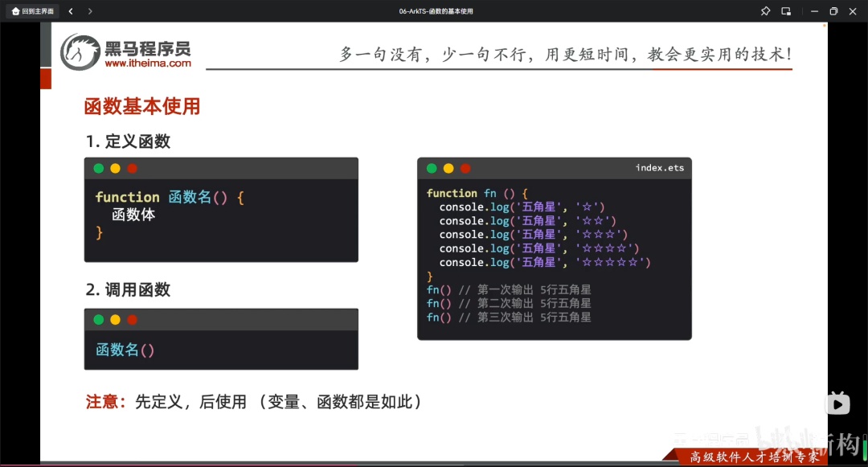This screenshot has width=868, height=467.
Task: Click the video title 06-ArkTS-函数的基本使用
Action: 436,11
